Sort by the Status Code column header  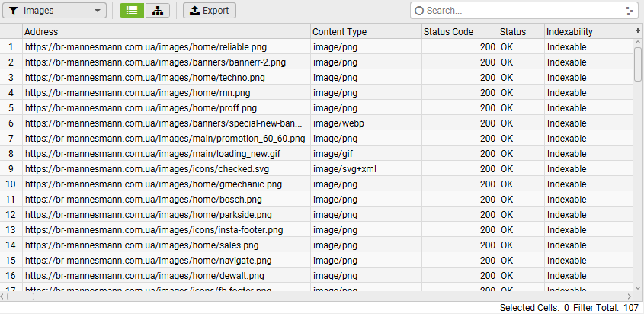coord(459,31)
